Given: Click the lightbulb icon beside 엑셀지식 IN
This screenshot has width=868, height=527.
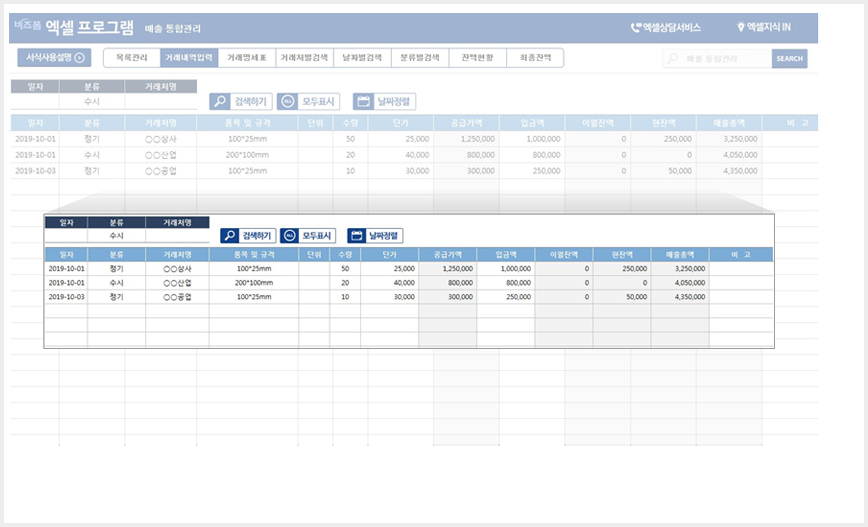Looking at the screenshot, I should (x=741, y=27).
